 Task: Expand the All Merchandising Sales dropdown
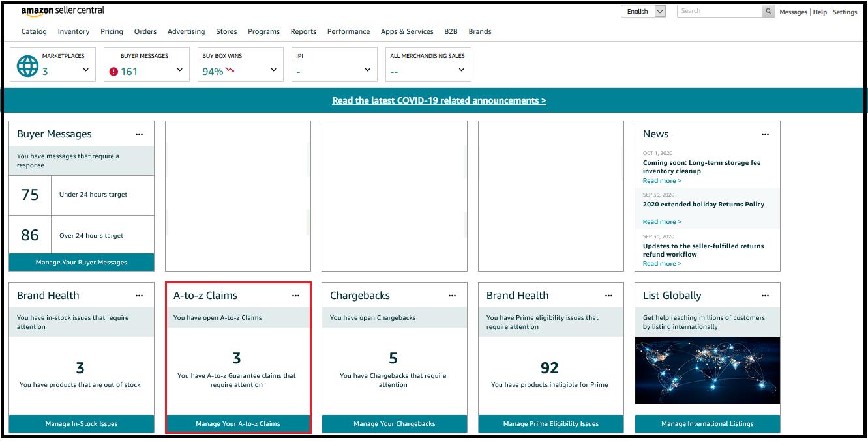(x=461, y=70)
